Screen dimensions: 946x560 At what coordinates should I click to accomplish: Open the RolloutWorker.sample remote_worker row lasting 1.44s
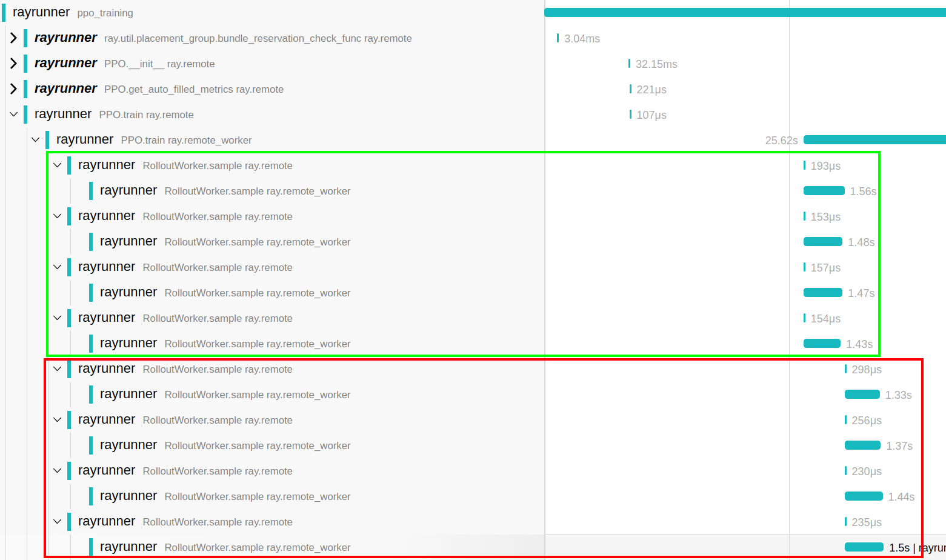[257, 496]
